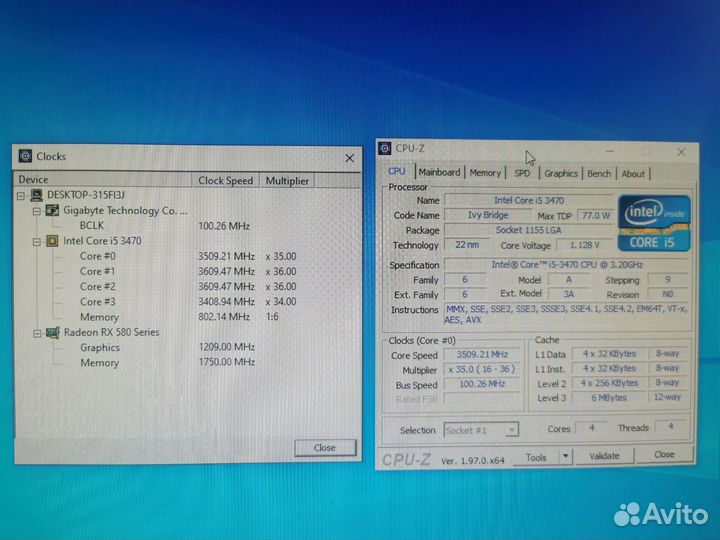Collapse the Radeon RX 580 Series node
Image resolution: width=720 pixels, height=540 pixels.
37,333
